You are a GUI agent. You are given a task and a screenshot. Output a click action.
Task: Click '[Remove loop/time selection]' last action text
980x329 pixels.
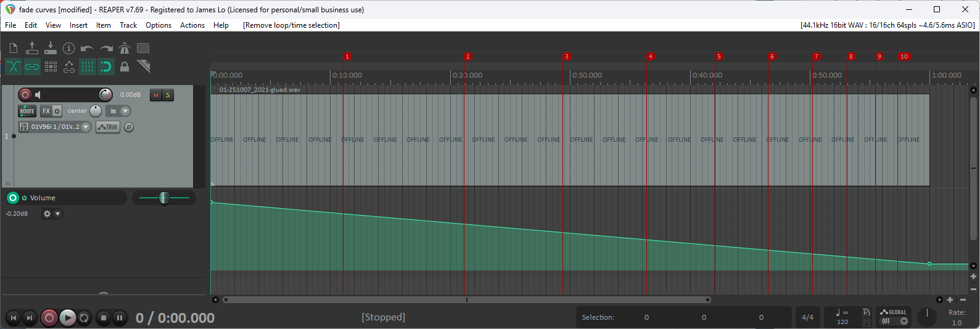291,25
